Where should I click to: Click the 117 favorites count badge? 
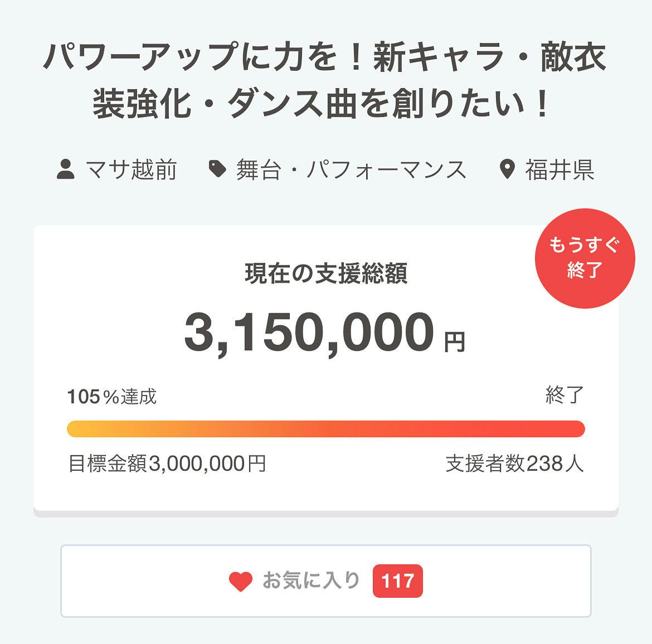pyautogui.click(x=397, y=581)
